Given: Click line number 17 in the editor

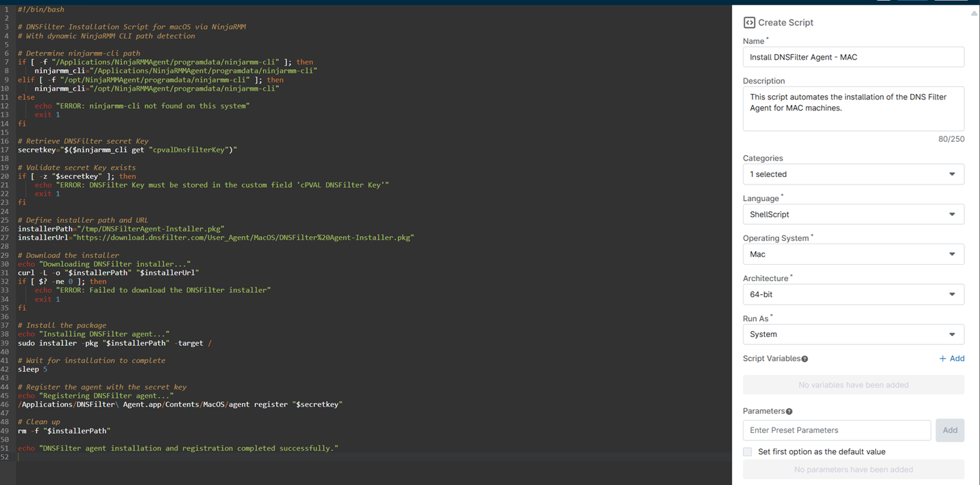Looking at the screenshot, I should [x=7, y=150].
